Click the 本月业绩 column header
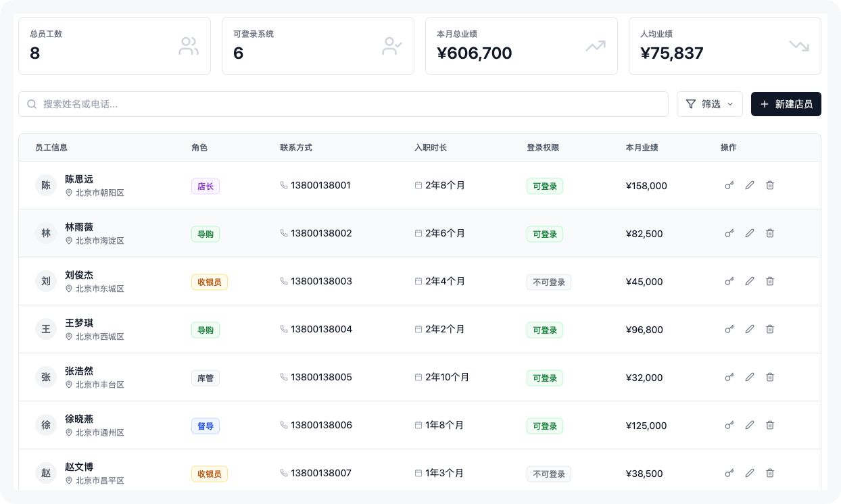 (642, 147)
